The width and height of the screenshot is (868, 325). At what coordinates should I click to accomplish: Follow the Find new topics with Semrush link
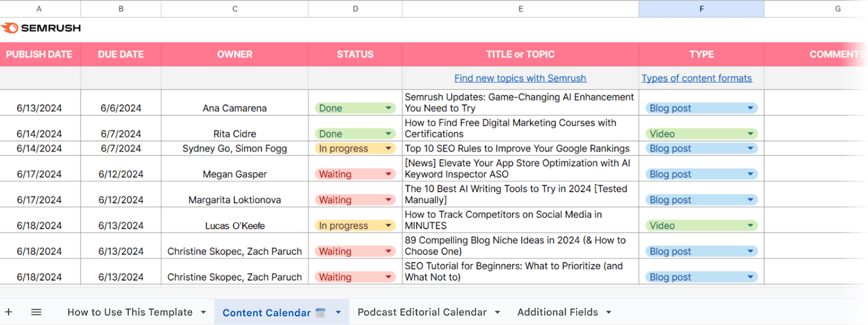520,79
